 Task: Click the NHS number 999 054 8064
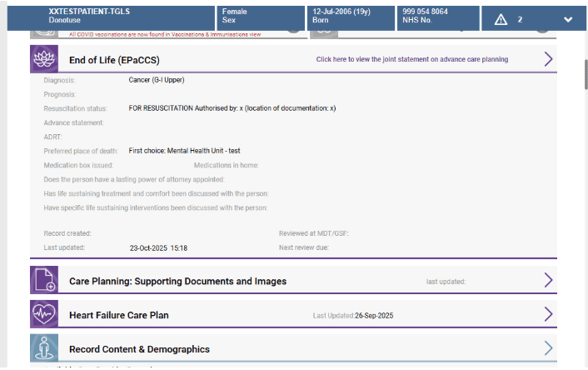(425, 12)
